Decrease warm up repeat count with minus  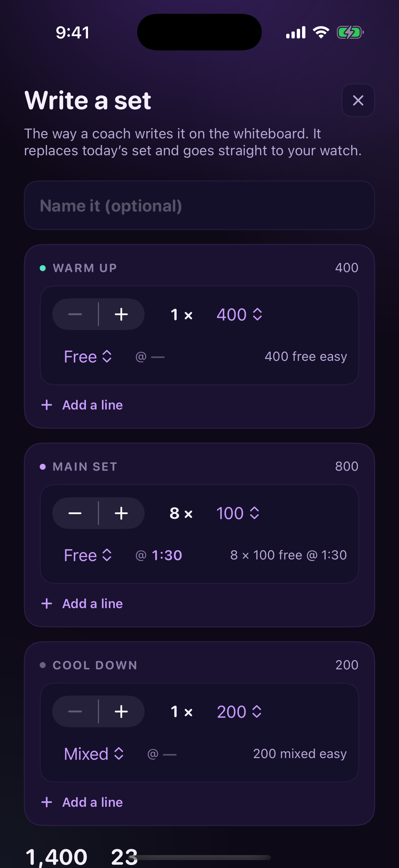tap(75, 314)
